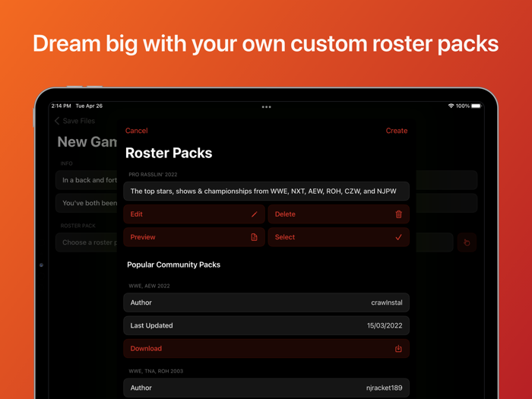Click the download arrow icon
The width and height of the screenshot is (532, 399).
[398, 348]
